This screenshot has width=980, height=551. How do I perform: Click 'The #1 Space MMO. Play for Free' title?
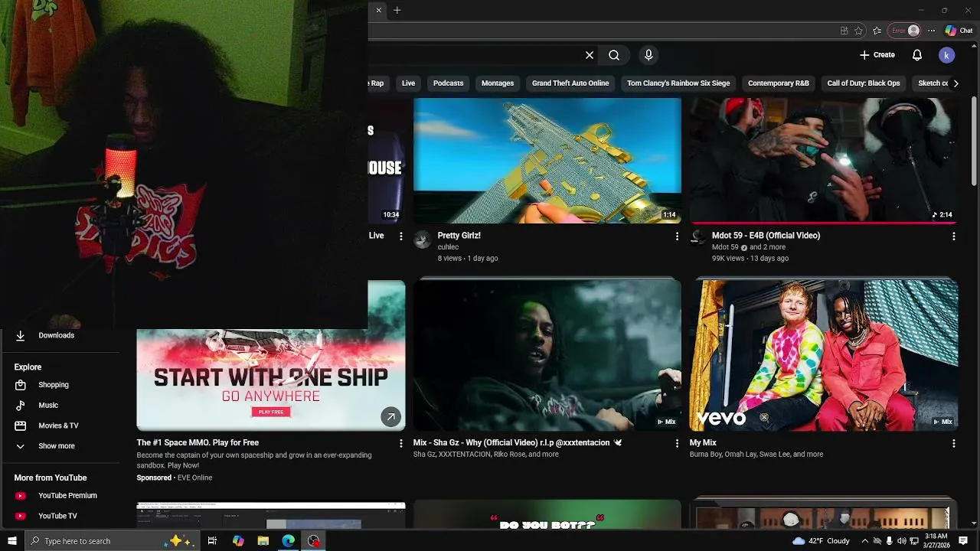click(x=198, y=443)
